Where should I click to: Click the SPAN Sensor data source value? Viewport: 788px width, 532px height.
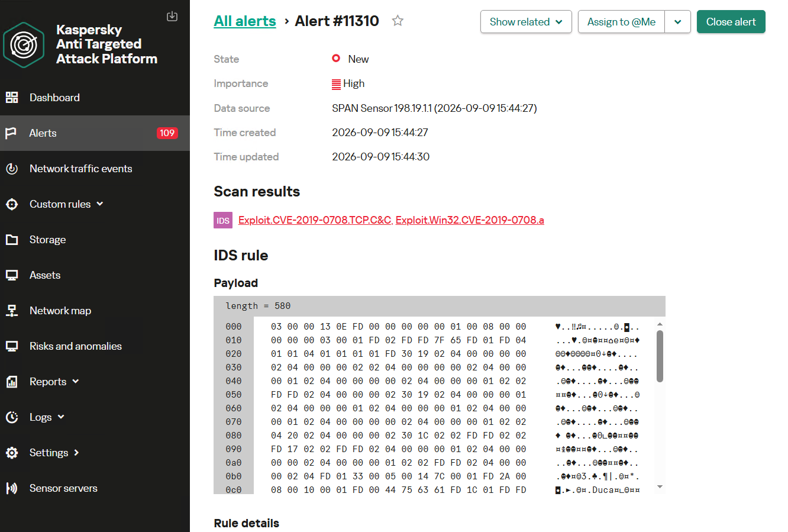(x=434, y=108)
